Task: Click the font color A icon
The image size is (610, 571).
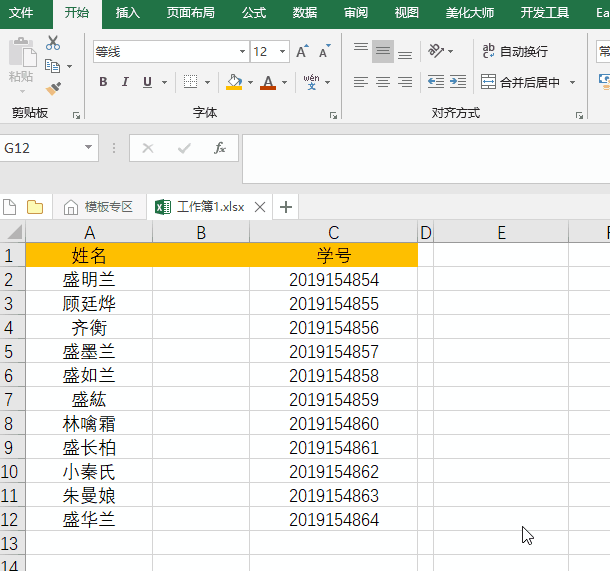Action: coord(268,82)
